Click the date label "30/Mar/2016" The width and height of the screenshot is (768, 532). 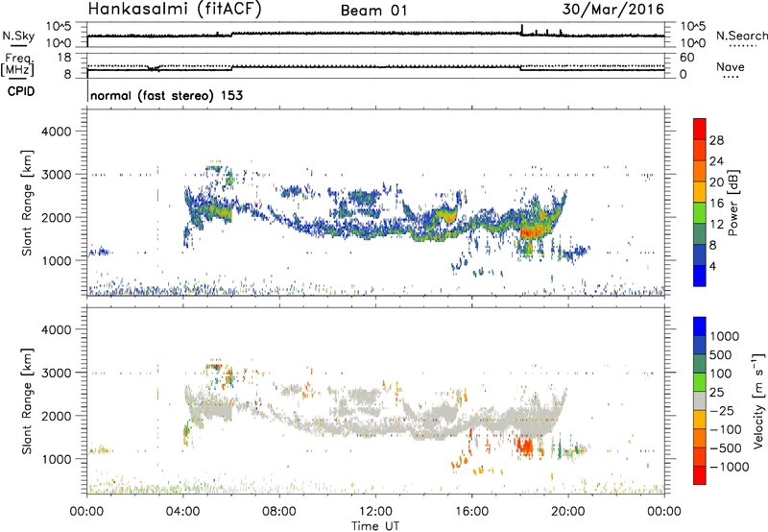[x=612, y=10]
